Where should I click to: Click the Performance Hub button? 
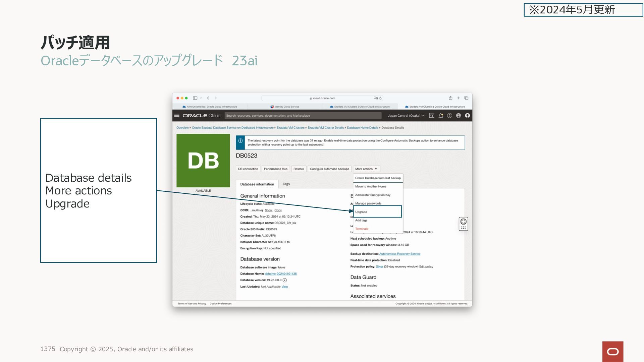point(275,169)
